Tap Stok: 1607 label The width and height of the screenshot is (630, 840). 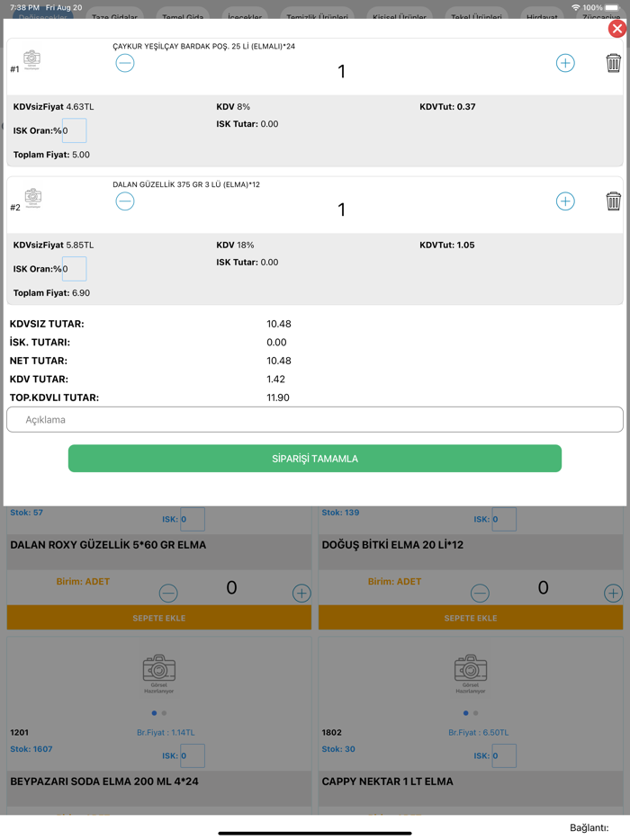click(31, 749)
